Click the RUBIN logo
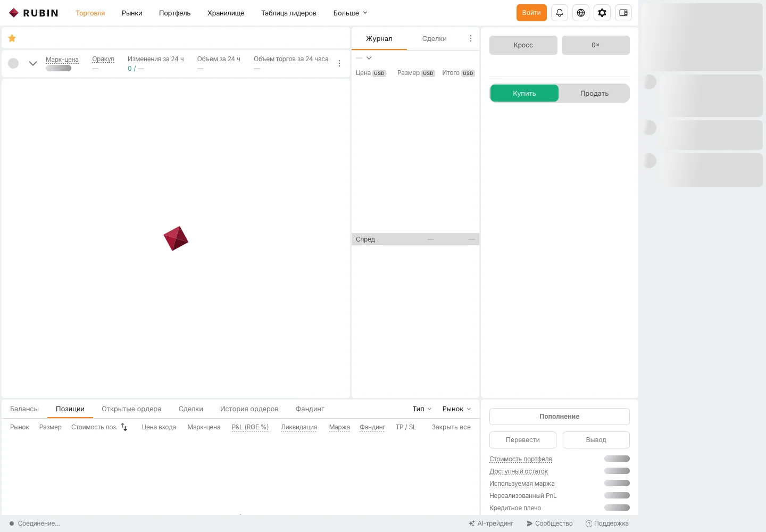766x532 pixels. tap(34, 13)
